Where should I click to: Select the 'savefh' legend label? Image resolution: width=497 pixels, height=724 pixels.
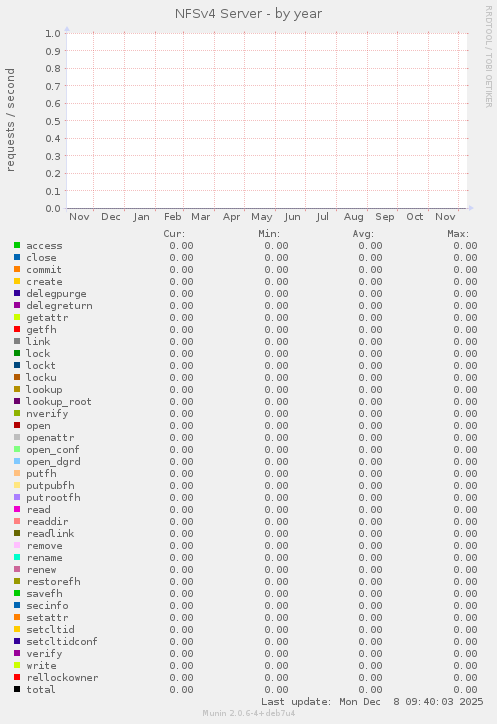tap(44, 594)
